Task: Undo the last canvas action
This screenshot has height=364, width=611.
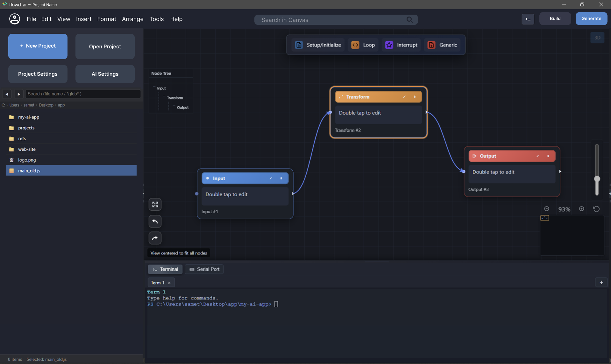Action: click(x=155, y=221)
